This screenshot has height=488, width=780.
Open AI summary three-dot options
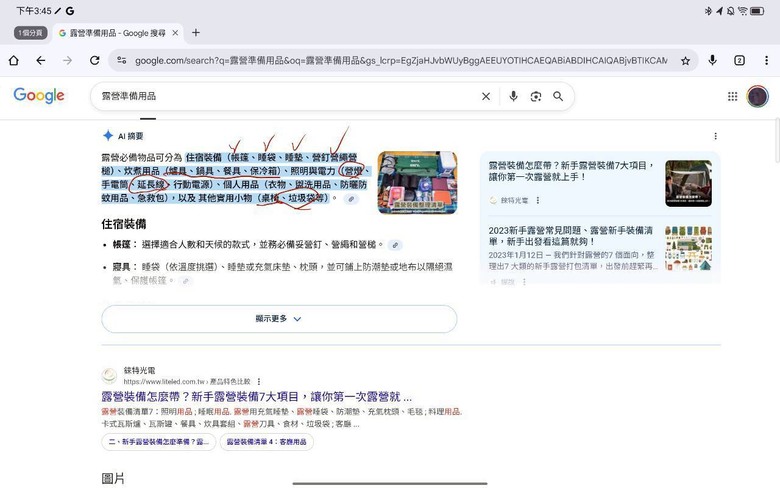pyautogui.click(x=715, y=136)
